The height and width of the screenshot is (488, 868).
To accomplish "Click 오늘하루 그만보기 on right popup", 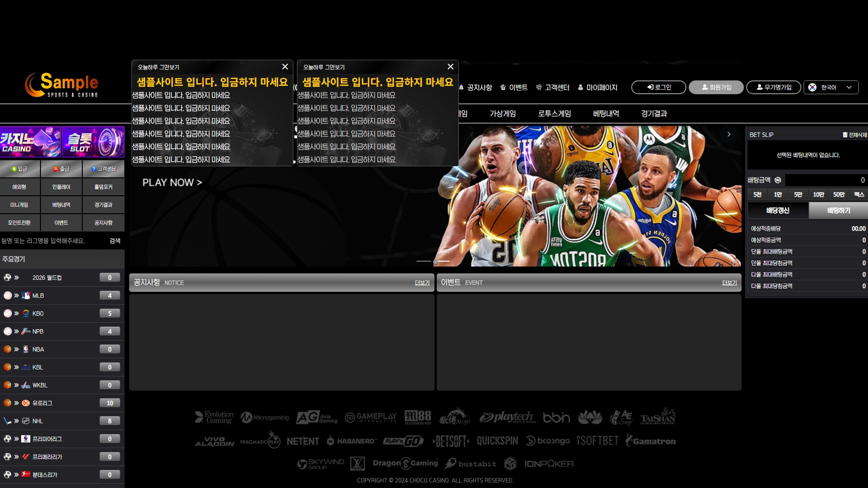I will 324,67.
